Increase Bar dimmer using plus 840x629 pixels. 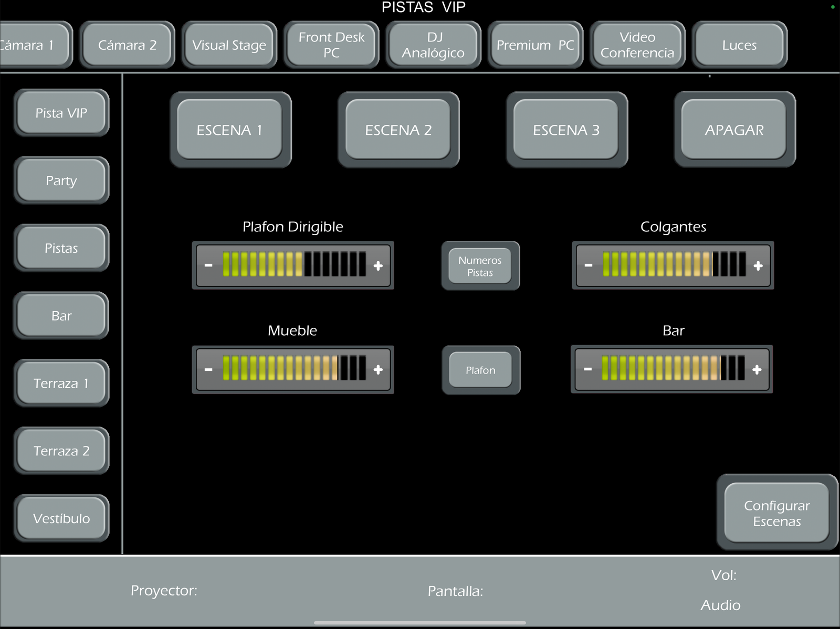point(757,370)
